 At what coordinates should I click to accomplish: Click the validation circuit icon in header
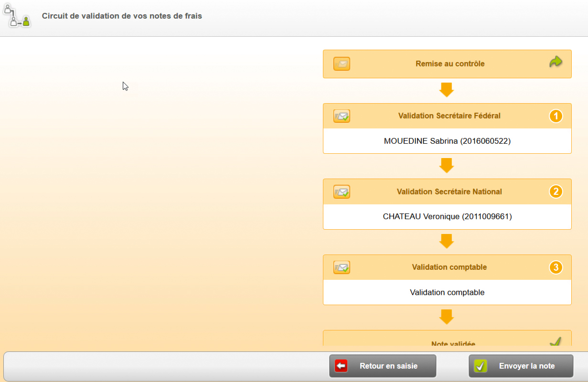[17, 16]
